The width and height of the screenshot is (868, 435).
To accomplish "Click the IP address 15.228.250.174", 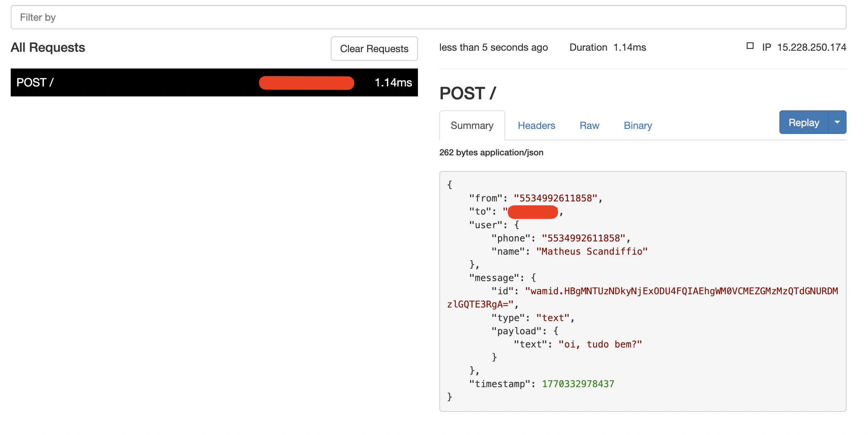I will coord(812,47).
